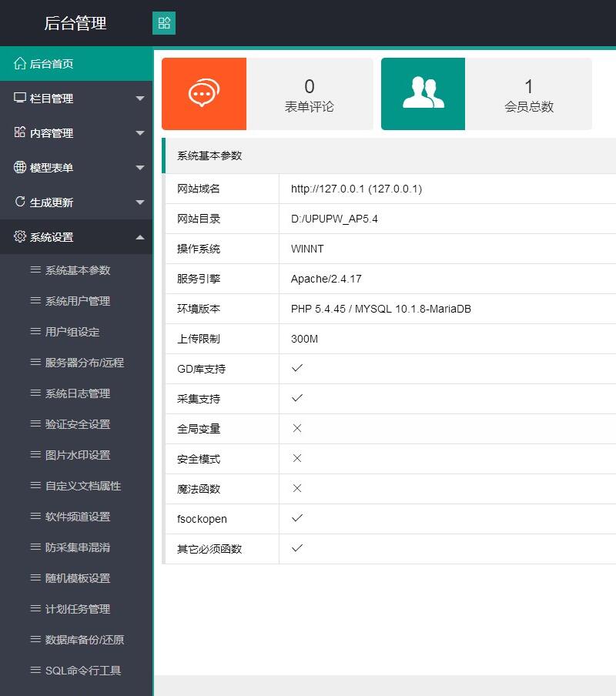The width and height of the screenshot is (616, 696).
Task: Open 验证安全设置 from the sidebar
Action: point(77,424)
